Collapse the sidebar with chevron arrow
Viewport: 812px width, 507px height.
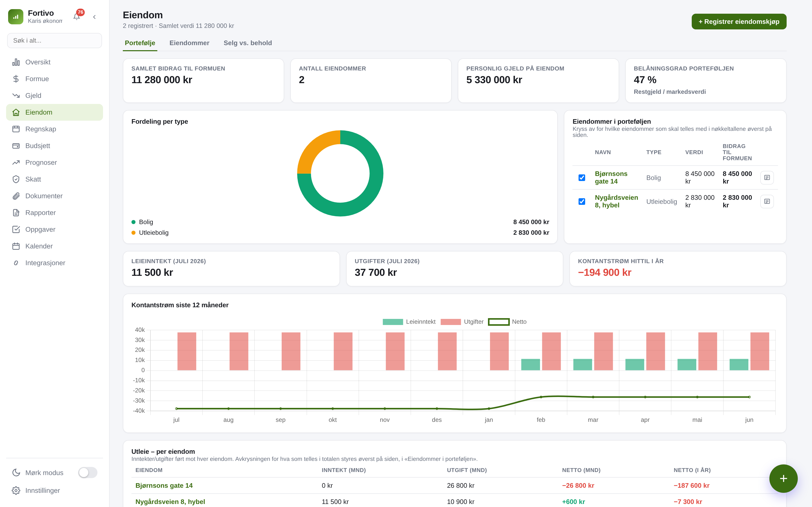tap(94, 17)
